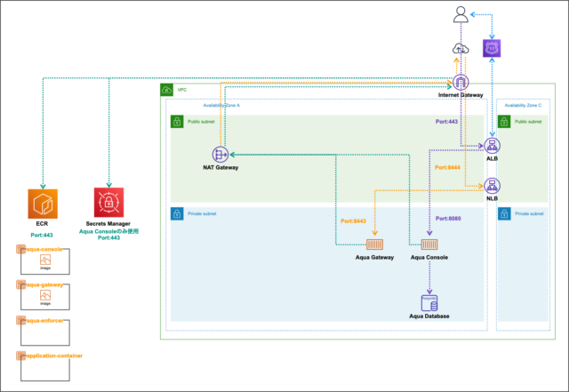The width and height of the screenshot is (569, 392).
Task: Click the purple Port:443 label near ALB
Action: [x=446, y=122]
